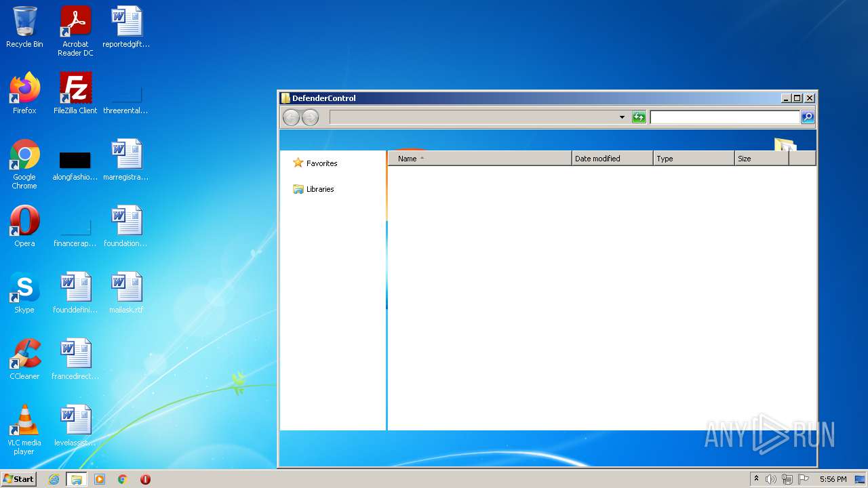Show hidden system tray icons
868x488 pixels.
click(x=756, y=479)
